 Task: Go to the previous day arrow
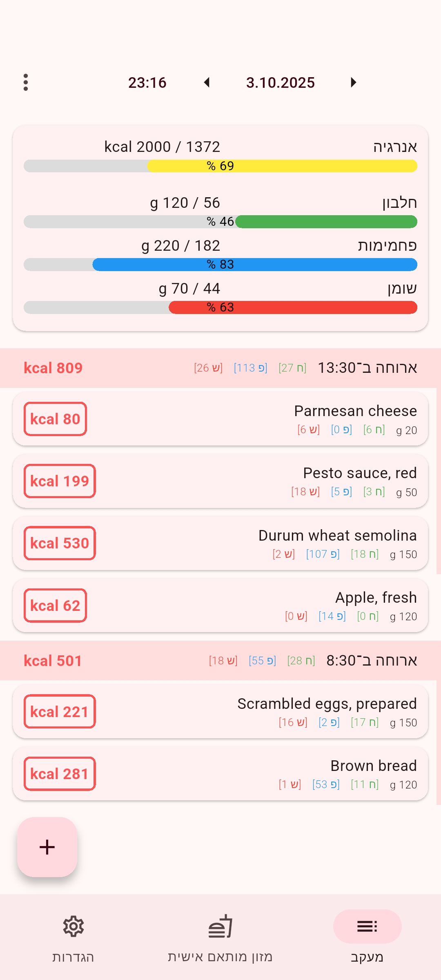[207, 82]
